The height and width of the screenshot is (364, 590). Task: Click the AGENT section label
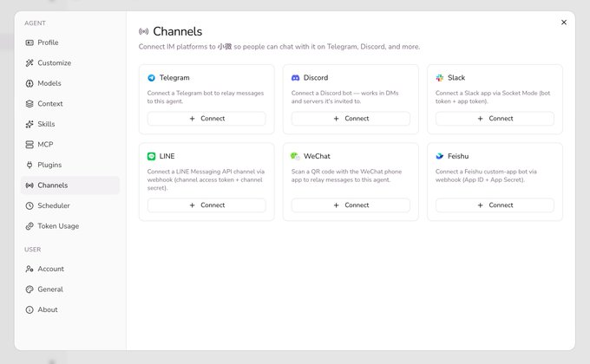(35, 23)
